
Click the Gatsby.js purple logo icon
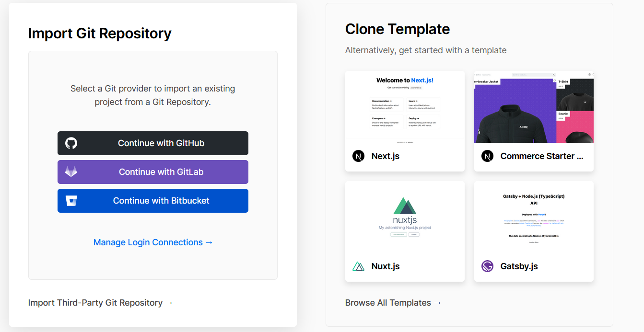(x=487, y=266)
